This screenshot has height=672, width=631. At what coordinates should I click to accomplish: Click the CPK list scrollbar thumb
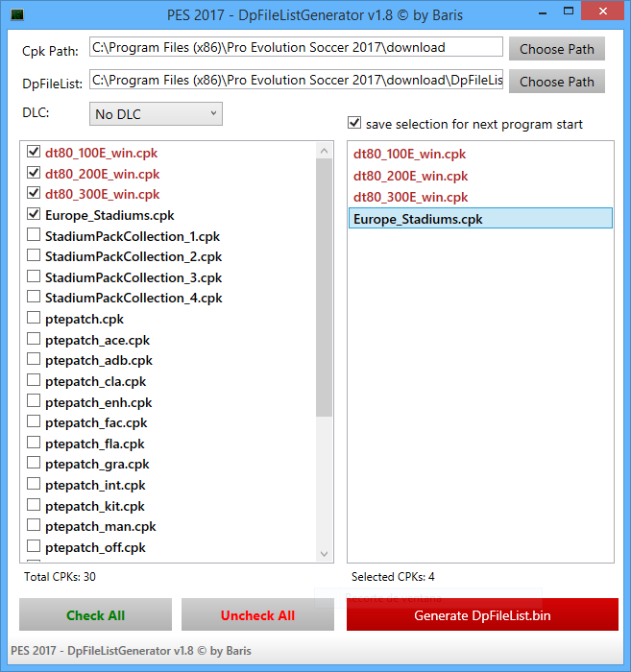point(324,287)
